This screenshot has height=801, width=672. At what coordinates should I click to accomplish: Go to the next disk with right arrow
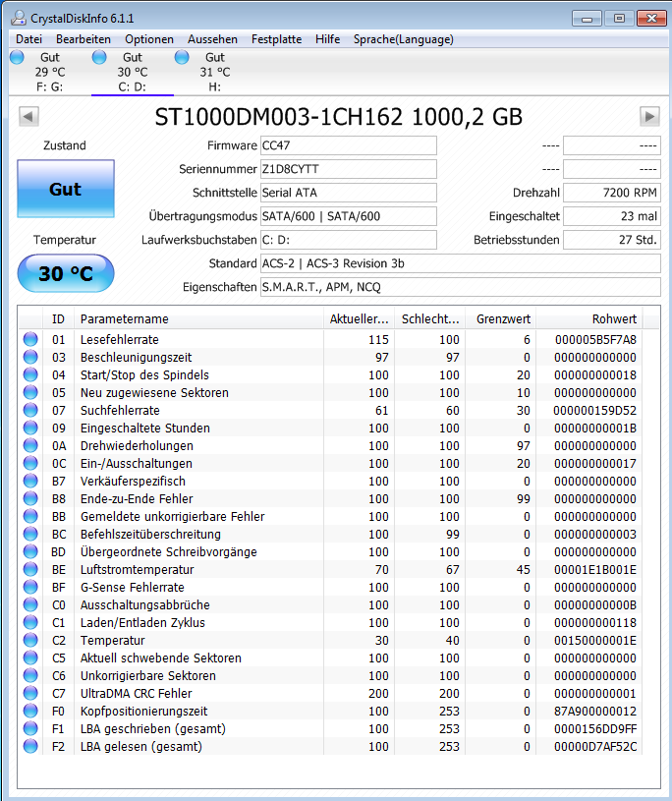coord(649,117)
